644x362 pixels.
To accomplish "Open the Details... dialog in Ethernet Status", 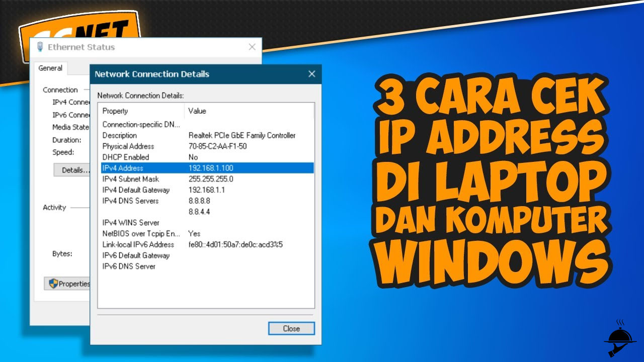I will coord(70,170).
